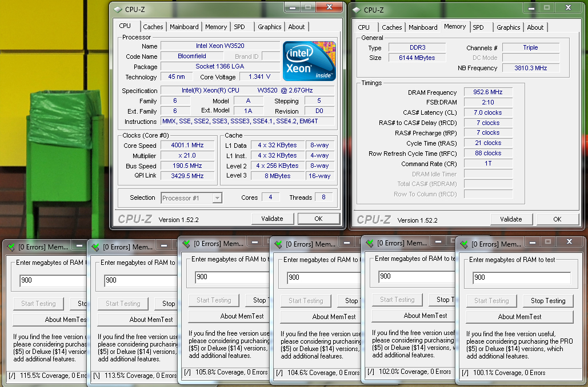The width and height of the screenshot is (588, 387).
Task: Click About MemTest in the 105.8% Coverage window
Action: point(229,316)
